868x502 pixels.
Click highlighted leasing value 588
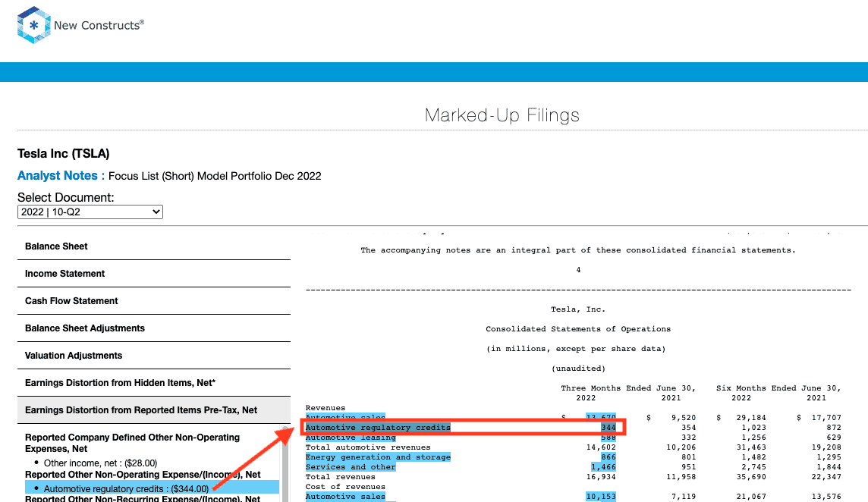pos(609,438)
